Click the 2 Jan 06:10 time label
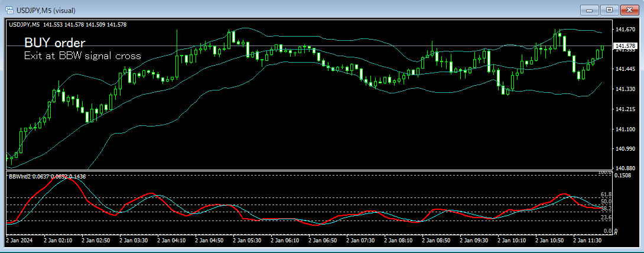The height and width of the screenshot is (253, 644). (x=285, y=240)
